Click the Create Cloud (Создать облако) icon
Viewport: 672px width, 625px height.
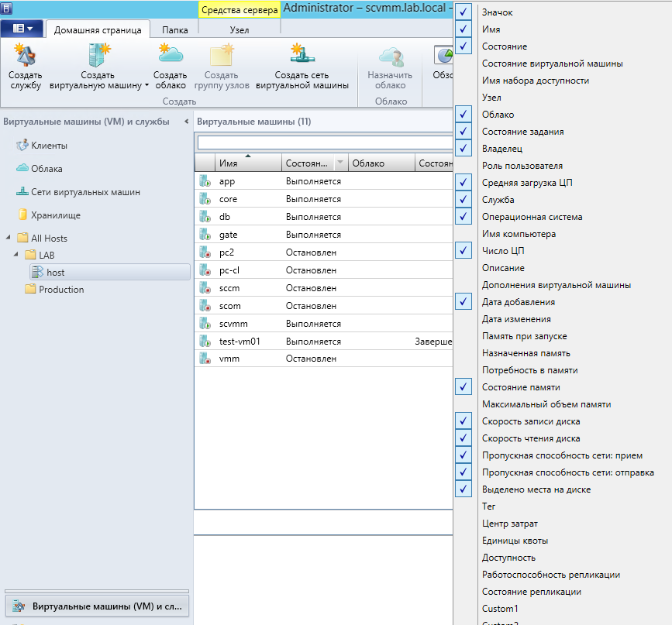(170, 55)
